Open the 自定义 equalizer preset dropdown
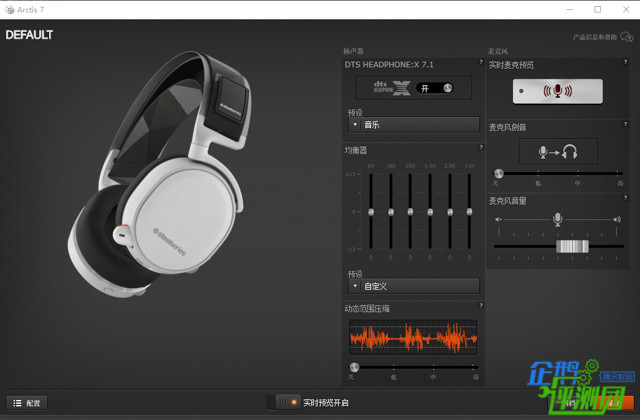 coord(414,286)
